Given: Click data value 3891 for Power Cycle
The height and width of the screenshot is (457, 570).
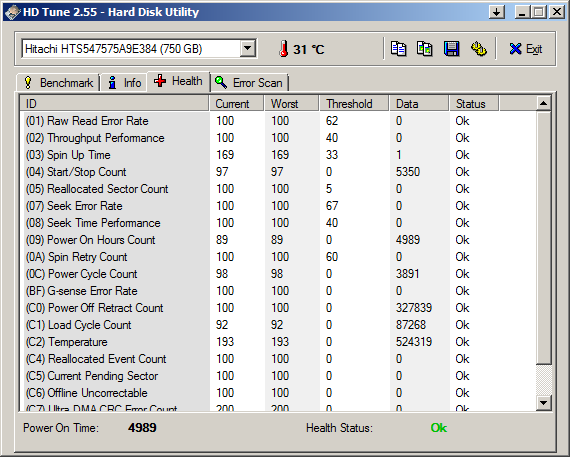Looking at the screenshot, I should pyautogui.click(x=408, y=274).
